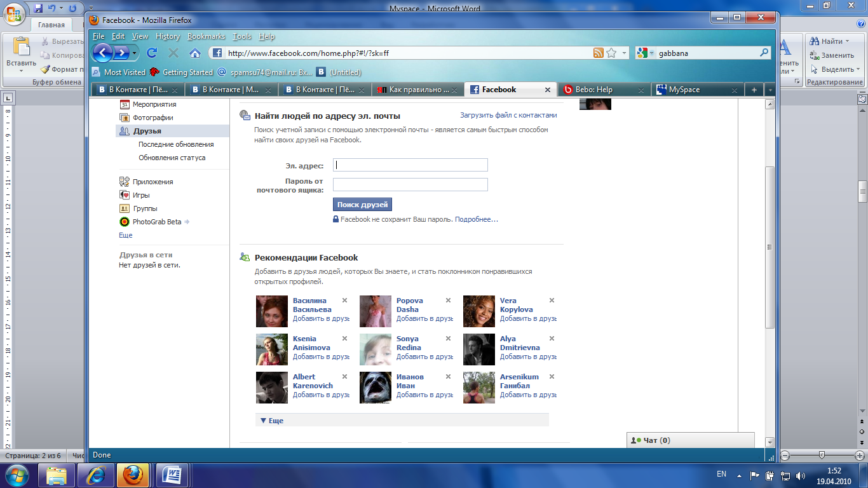The height and width of the screenshot is (488, 868).
Task: Dismiss suggestion Ksenia Anisimova with X
Action: point(344,339)
